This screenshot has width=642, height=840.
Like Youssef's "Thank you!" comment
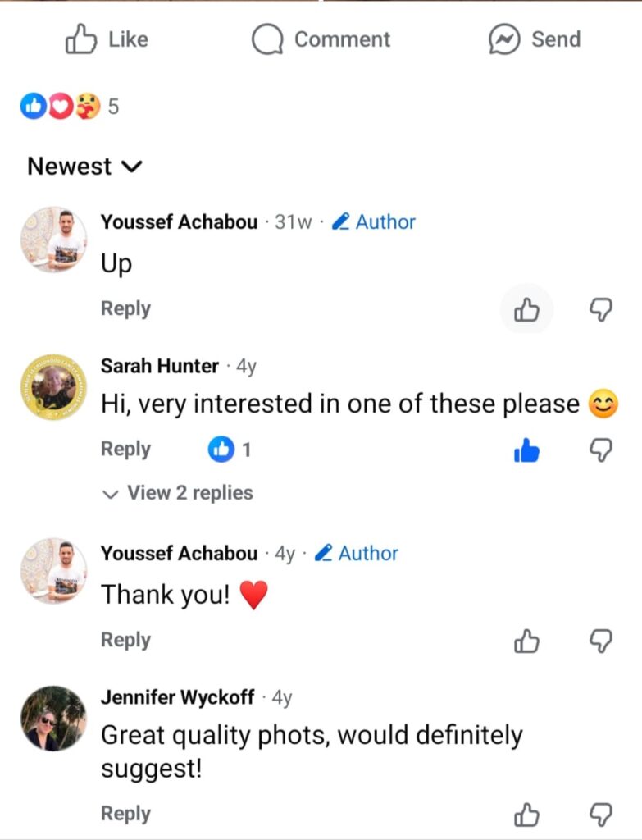pyautogui.click(x=526, y=641)
